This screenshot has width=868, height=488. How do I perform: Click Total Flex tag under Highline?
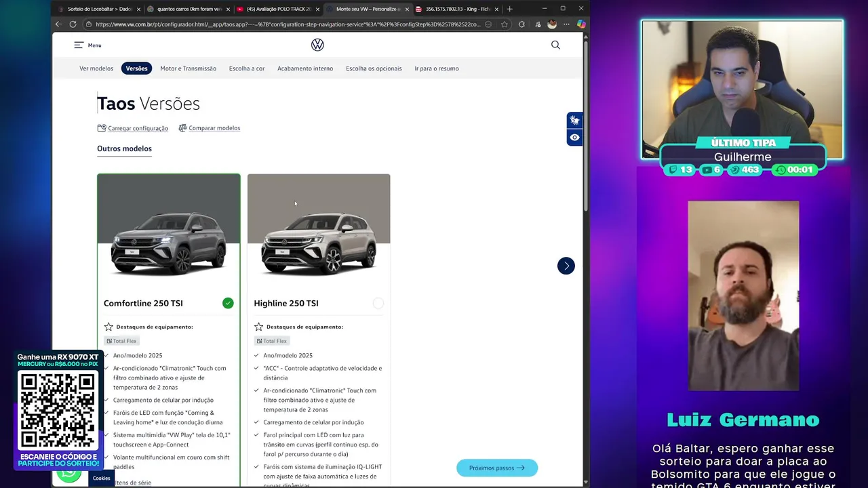coord(272,341)
